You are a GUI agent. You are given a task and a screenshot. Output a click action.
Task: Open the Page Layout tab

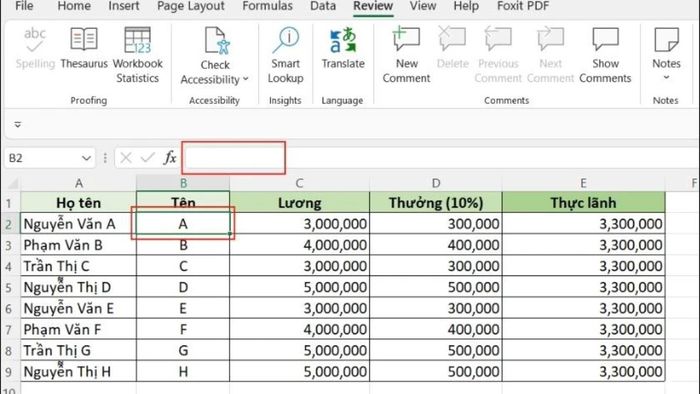191,6
